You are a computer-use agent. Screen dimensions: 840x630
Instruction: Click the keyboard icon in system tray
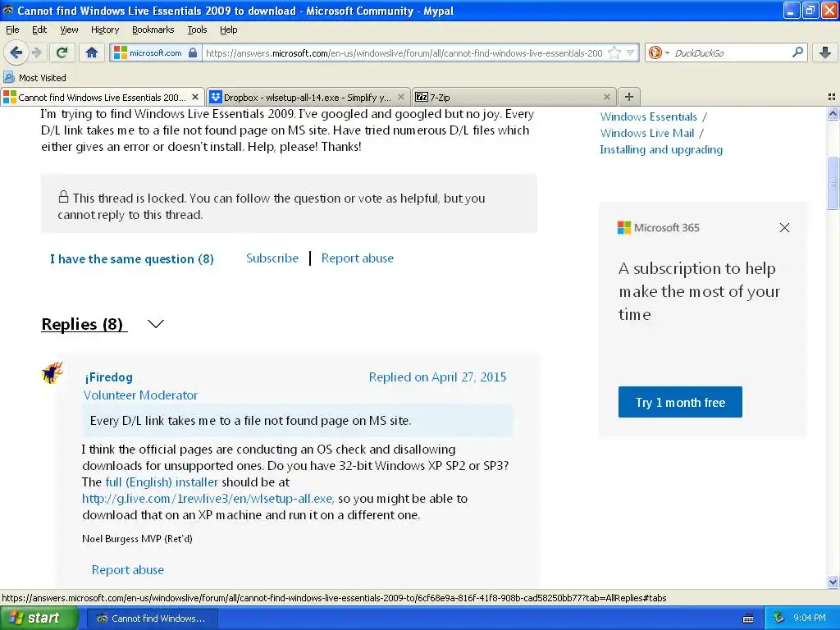coord(748,619)
